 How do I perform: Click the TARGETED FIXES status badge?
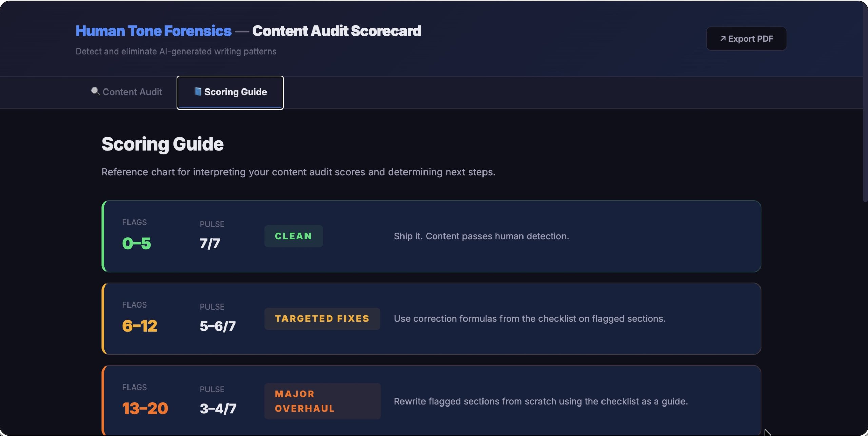(322, 319)
